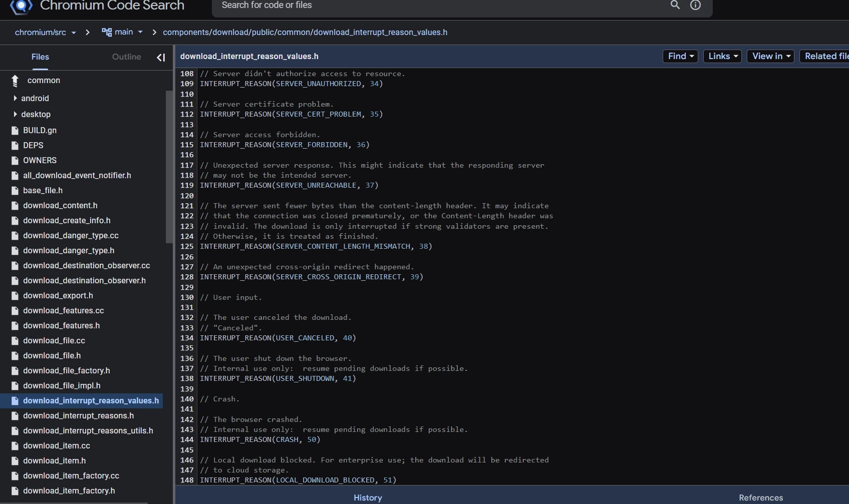Click the file tree vertical scrollbar
Image resolution: width=849 pixels, height=504 pixels.
[x=169, y=167]
